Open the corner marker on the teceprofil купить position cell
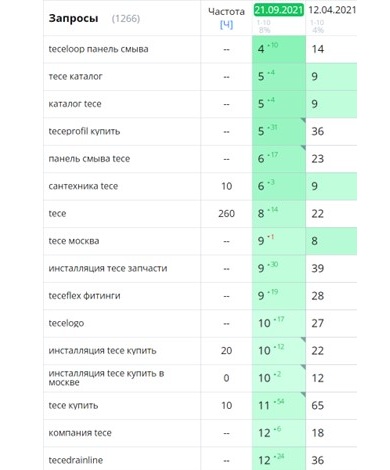Screen dimensions: 390x470 [x=303, y=120]
